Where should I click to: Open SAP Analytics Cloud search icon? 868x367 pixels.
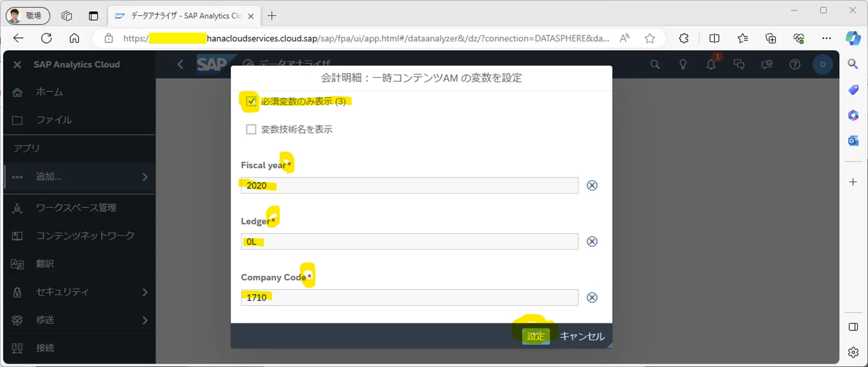655,64
